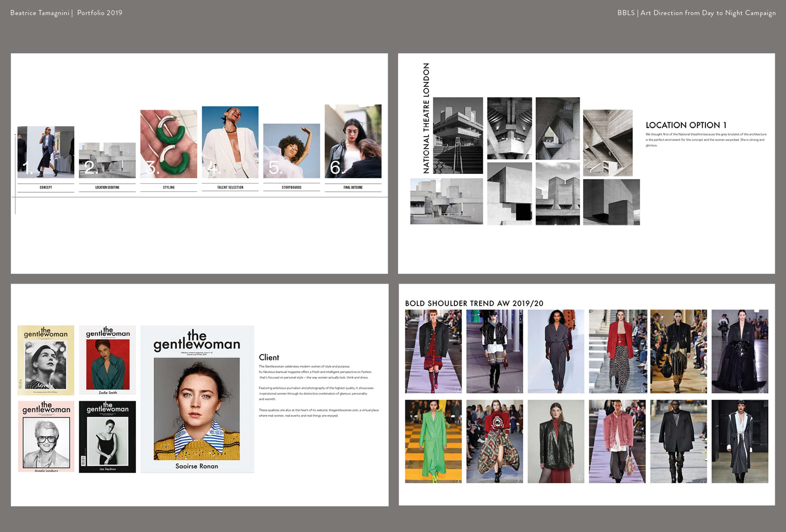
Task: Select runway photo with black vest and patterned shorts
Action: pyautogui.click(x=494, y=351)
